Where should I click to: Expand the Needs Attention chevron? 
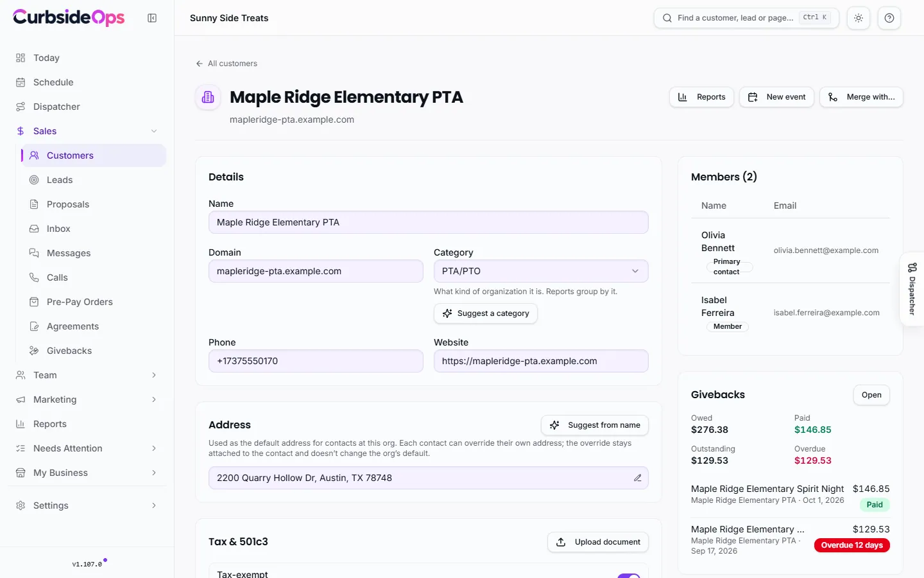(x=154, y=448)
